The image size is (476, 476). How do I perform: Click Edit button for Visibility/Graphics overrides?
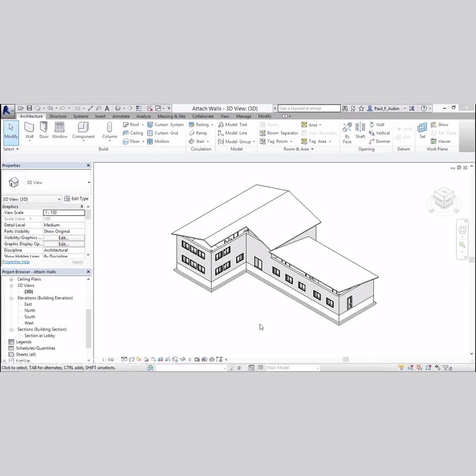64,237
